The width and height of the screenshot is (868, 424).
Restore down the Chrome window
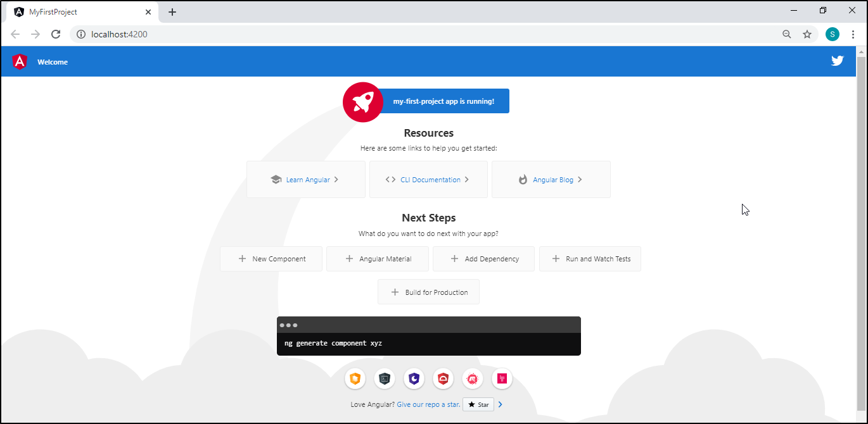[823, 10]
